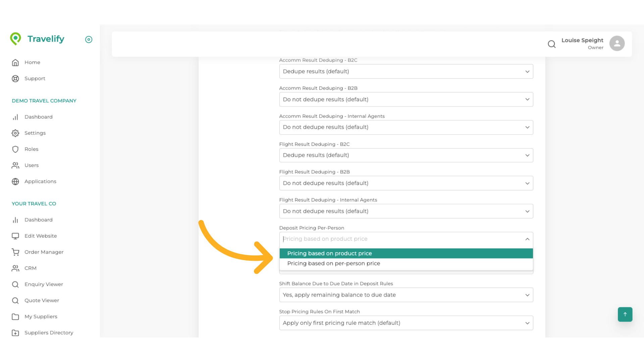
Task: Collapse the Deposit Pricing Per-Person dropdown
Action: point(527,239)
